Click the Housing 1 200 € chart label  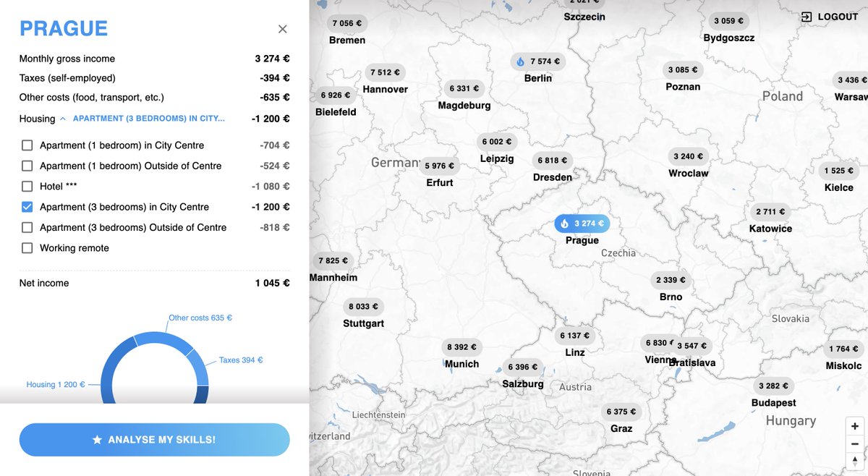point(56,385)
